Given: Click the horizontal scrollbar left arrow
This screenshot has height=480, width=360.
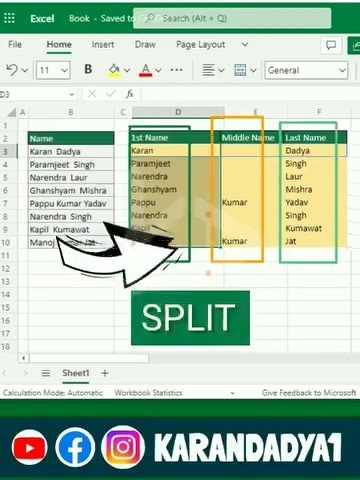Looking at the screenshot, I should 23,358.
